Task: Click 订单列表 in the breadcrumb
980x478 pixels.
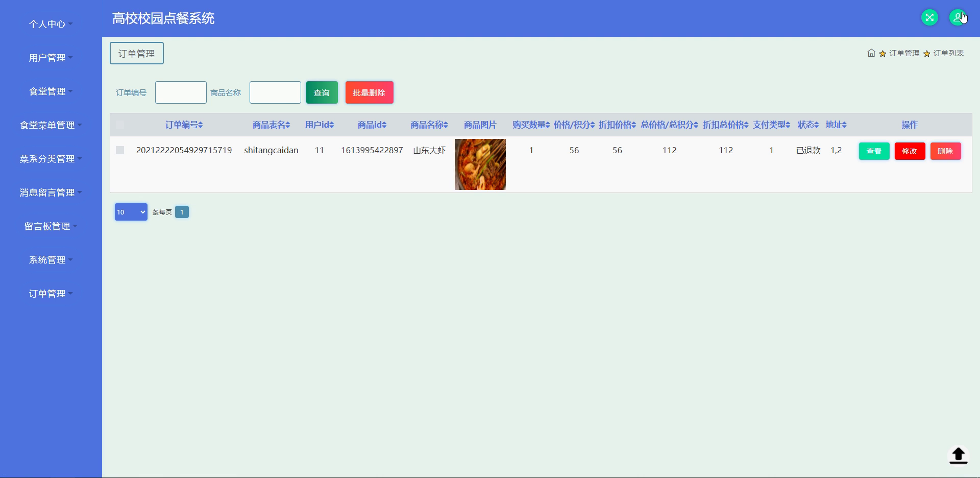Action: click(x=948, y=53)
